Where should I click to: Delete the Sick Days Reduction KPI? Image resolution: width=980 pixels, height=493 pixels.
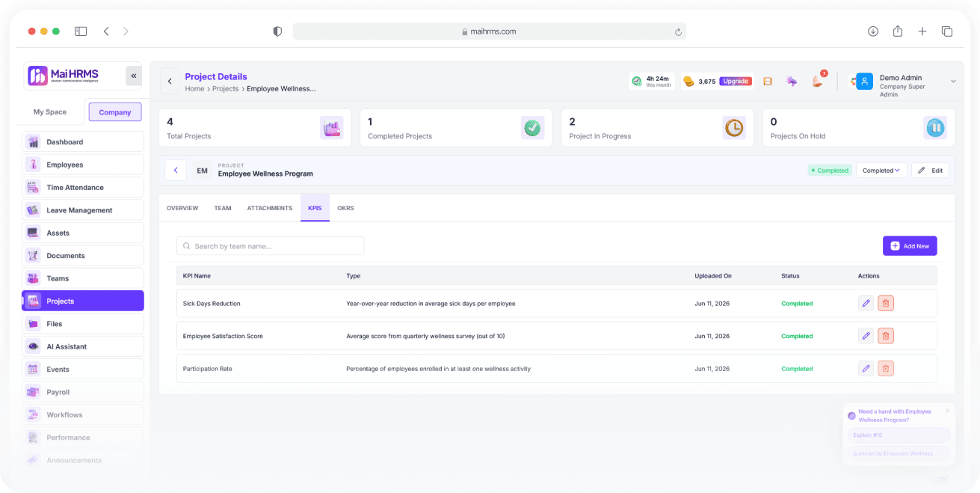pos(886,303)
